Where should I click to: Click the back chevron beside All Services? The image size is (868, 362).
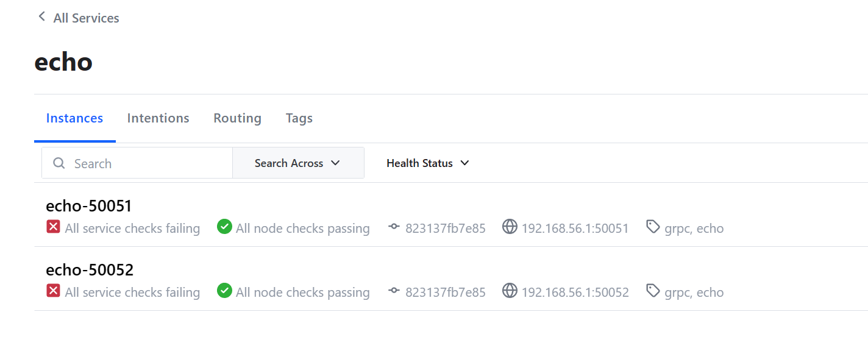(41, 17)
